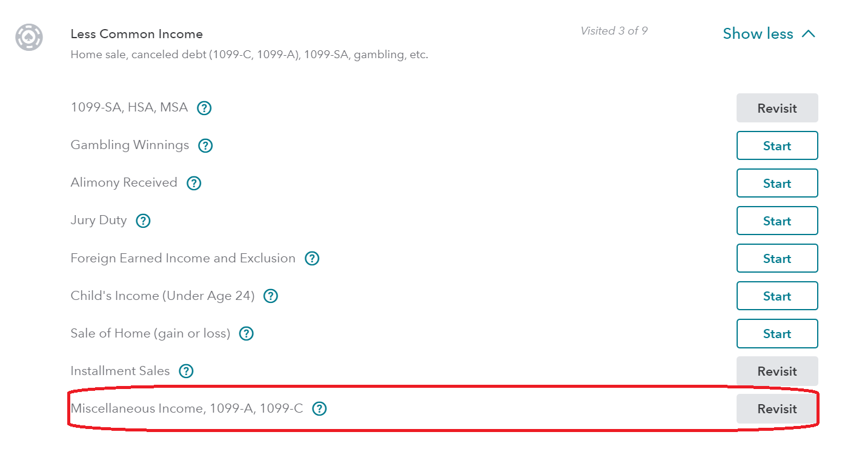868x449 pixels.
Task: Click Sale of Home help icon
Action: click(x=247, y=334)
